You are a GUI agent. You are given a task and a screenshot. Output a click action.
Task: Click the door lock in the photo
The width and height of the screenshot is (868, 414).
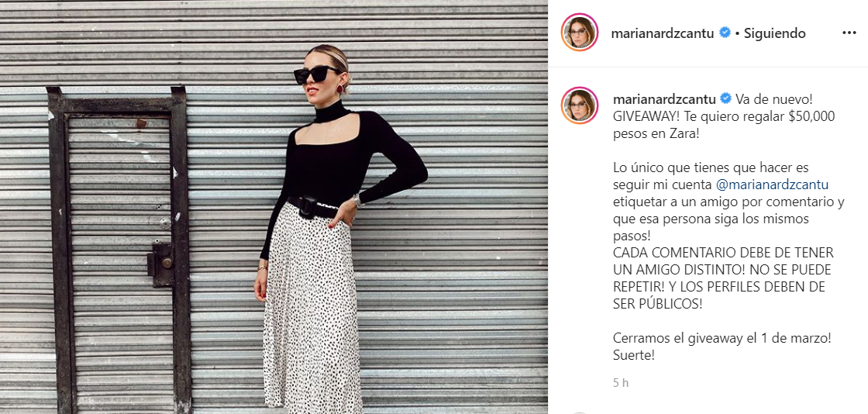coord(161,264)
